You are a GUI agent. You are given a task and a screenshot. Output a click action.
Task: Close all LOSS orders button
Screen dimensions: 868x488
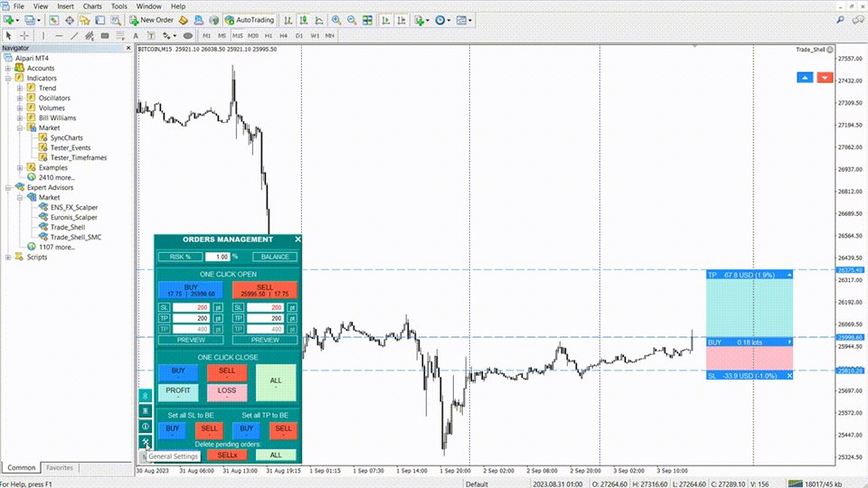click(227, 392)
